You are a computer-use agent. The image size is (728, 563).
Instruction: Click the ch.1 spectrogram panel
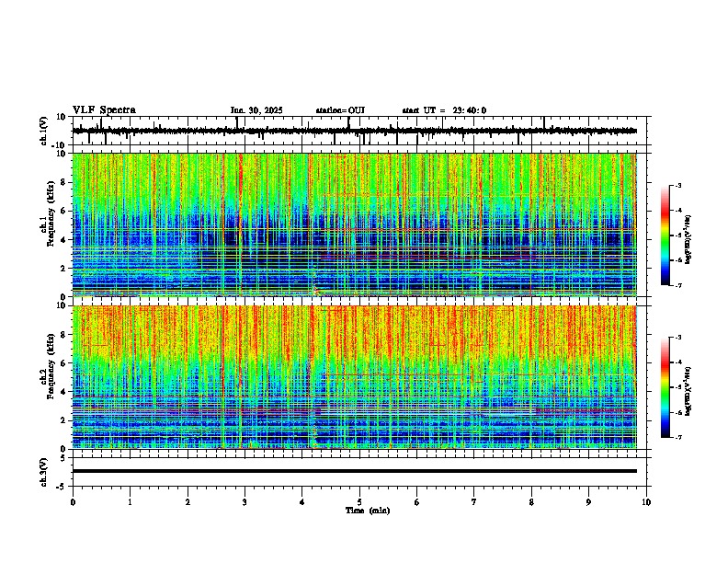[355, 224]
